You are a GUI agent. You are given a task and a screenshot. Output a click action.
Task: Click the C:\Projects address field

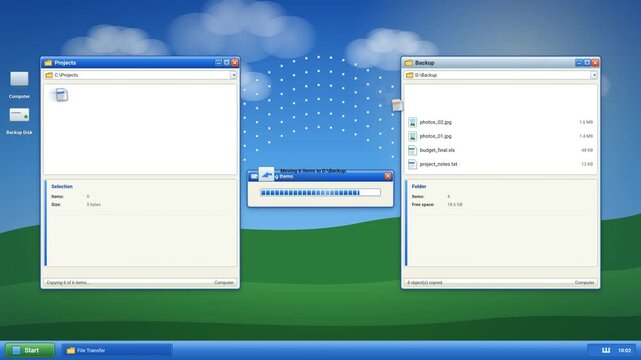140,75
